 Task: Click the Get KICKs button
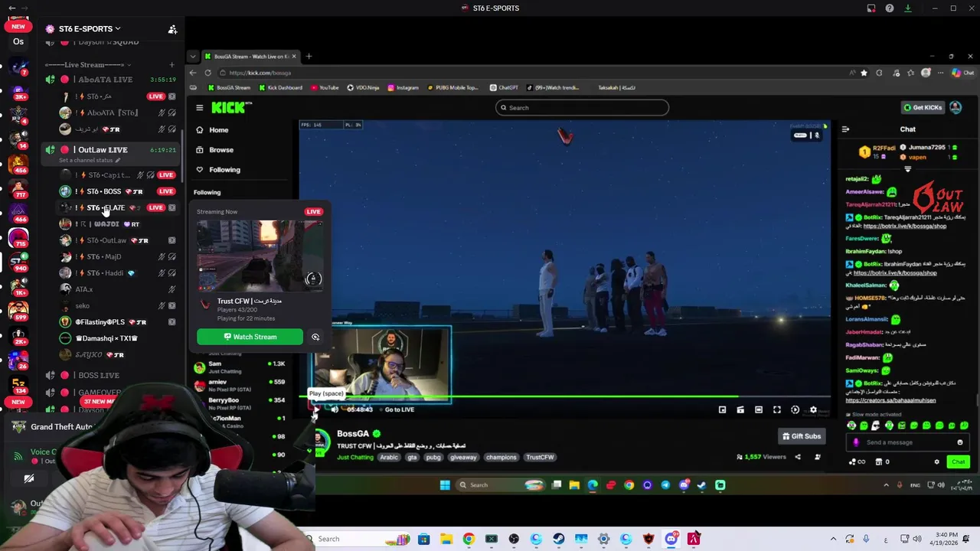coord(923,108)
